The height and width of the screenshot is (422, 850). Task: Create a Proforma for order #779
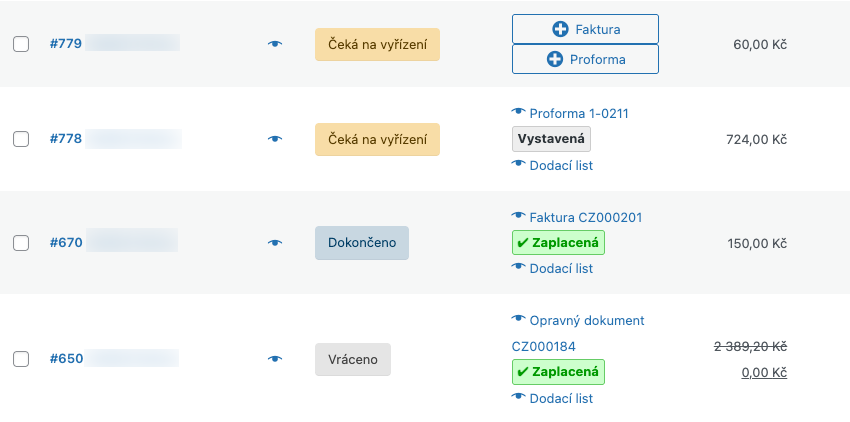point(585,59)
